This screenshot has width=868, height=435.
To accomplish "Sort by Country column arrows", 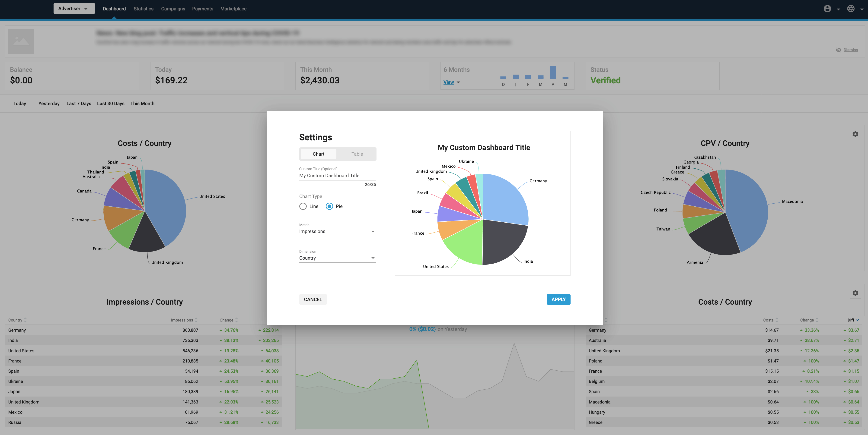I will pos(25,320).
